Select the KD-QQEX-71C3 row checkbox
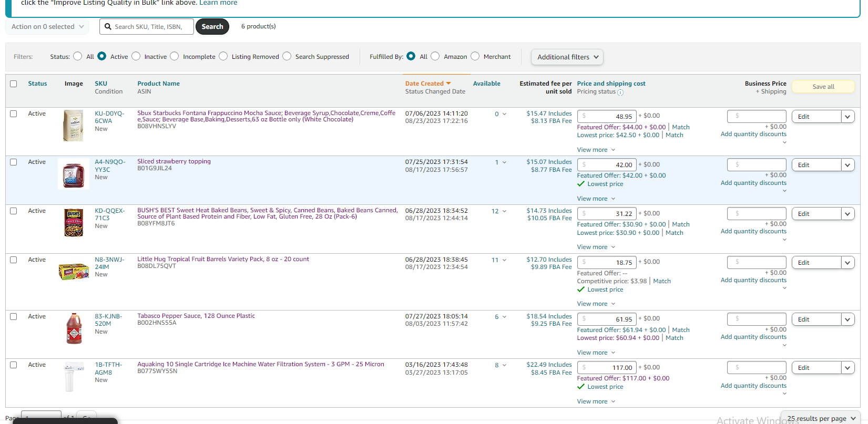This screenshot has width=868, height=424. pyautogui.click(x=14, y=211)
